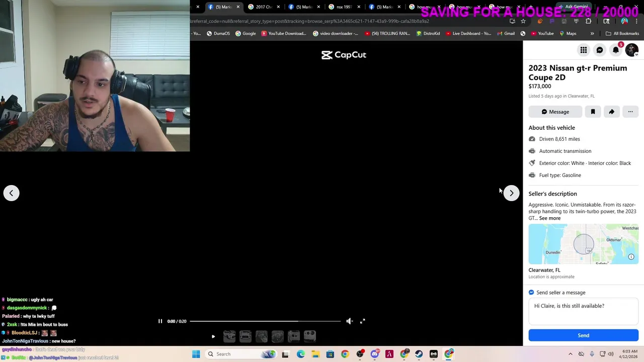Toggle the video mute speaker icon
The image size is (644, 362).
(x=349, y=321)
